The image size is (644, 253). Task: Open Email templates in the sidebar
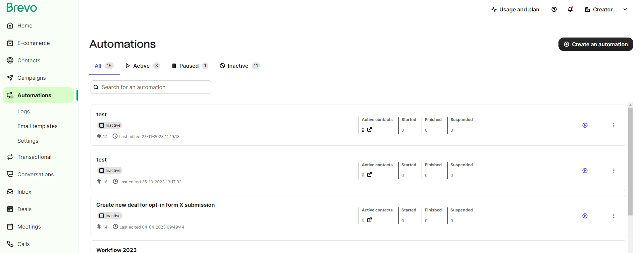tap(38, 126)
